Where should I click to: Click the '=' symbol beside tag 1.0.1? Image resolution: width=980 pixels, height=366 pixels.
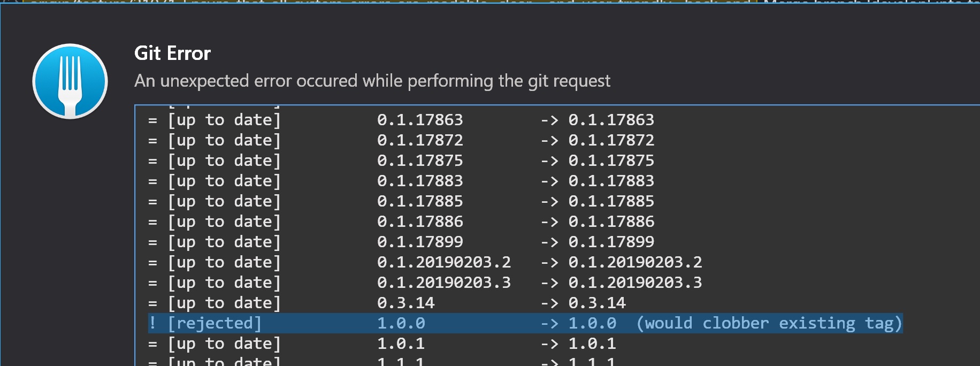[x=152, y=343]
